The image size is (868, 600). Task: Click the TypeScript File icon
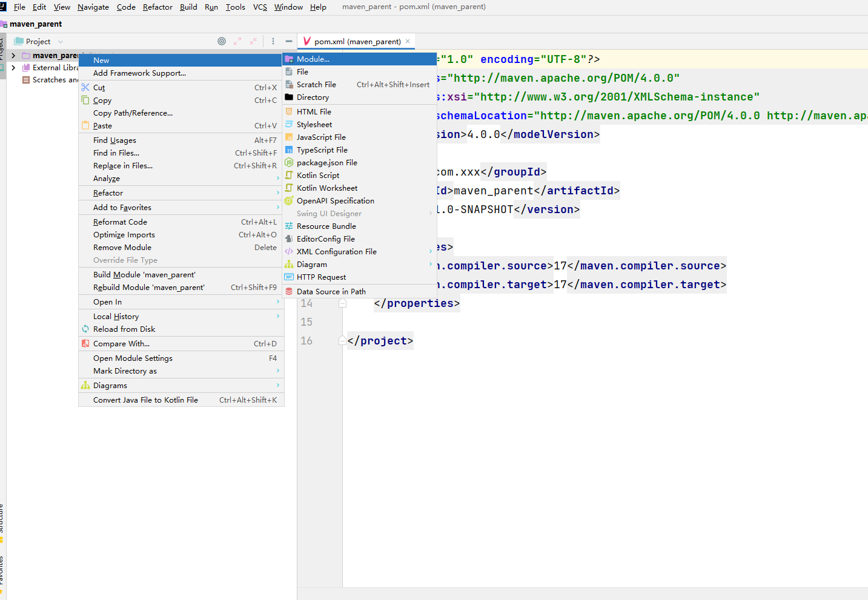coord(289,150)
